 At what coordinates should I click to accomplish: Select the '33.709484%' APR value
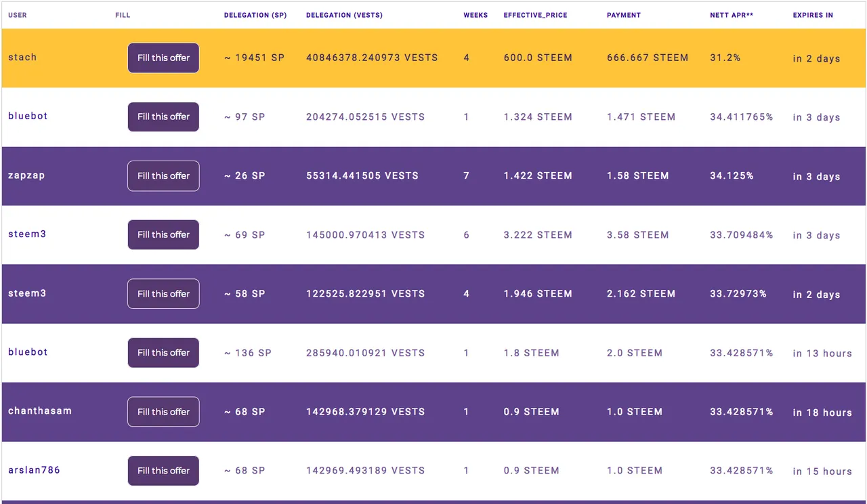tap(742, 235)
